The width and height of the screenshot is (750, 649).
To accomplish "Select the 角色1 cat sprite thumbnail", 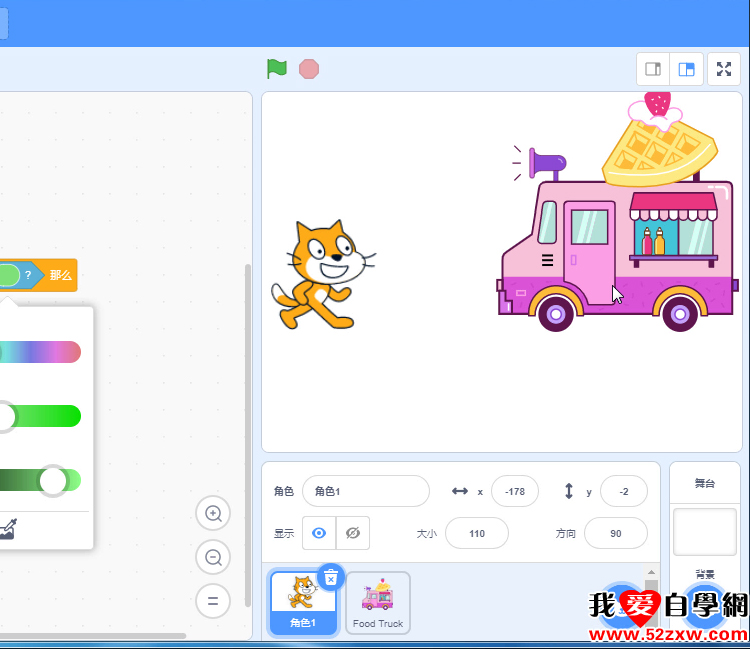I will (303, 603).
